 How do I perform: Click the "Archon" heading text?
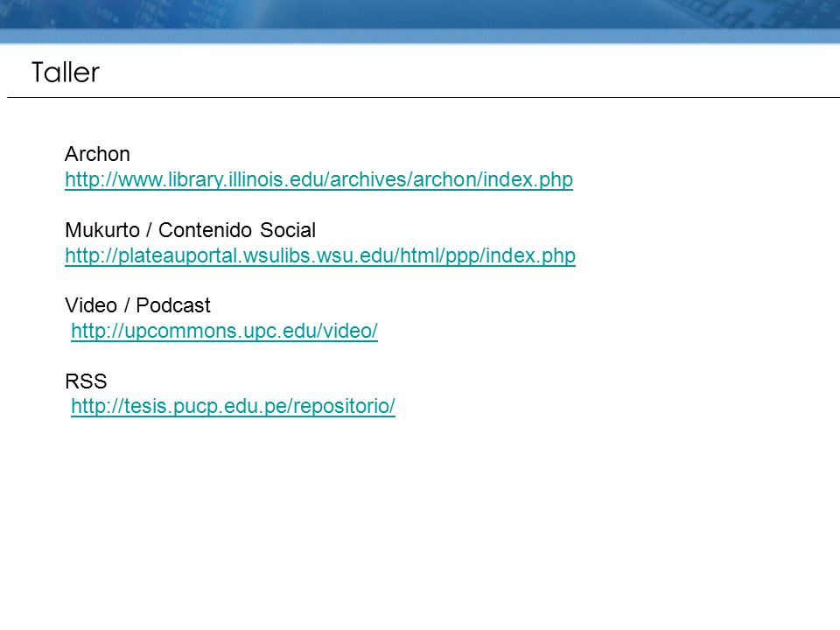[97, 154]
